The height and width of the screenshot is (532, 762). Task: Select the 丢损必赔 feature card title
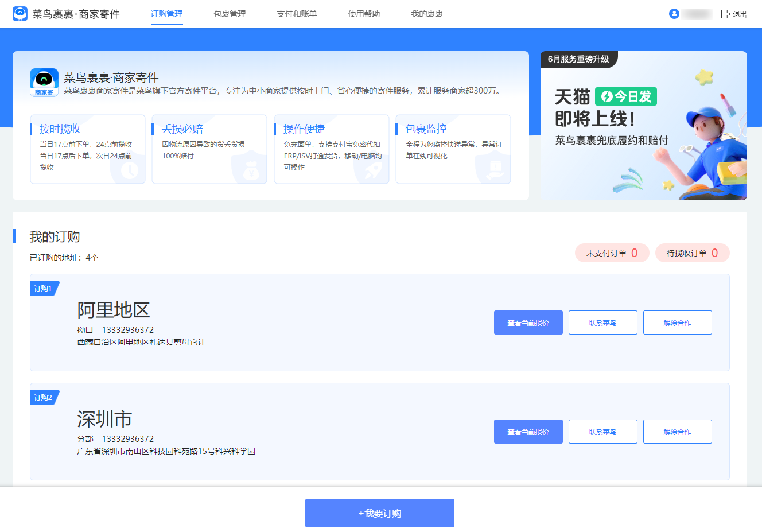coord(182,129)
